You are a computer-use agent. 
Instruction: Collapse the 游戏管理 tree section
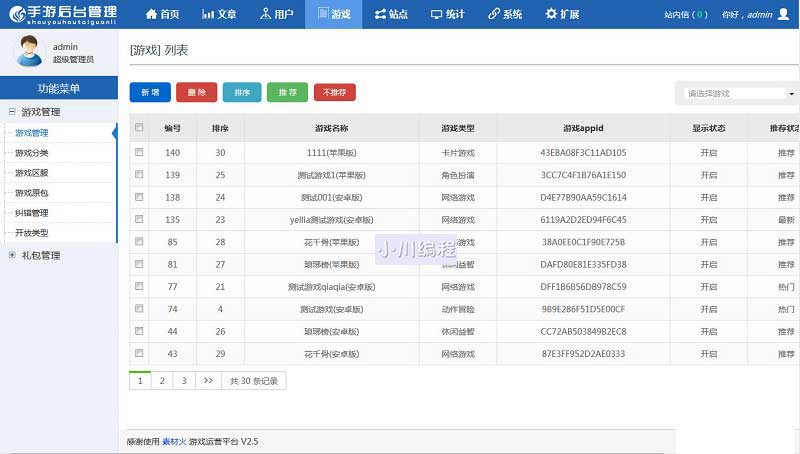coord(12,112)
